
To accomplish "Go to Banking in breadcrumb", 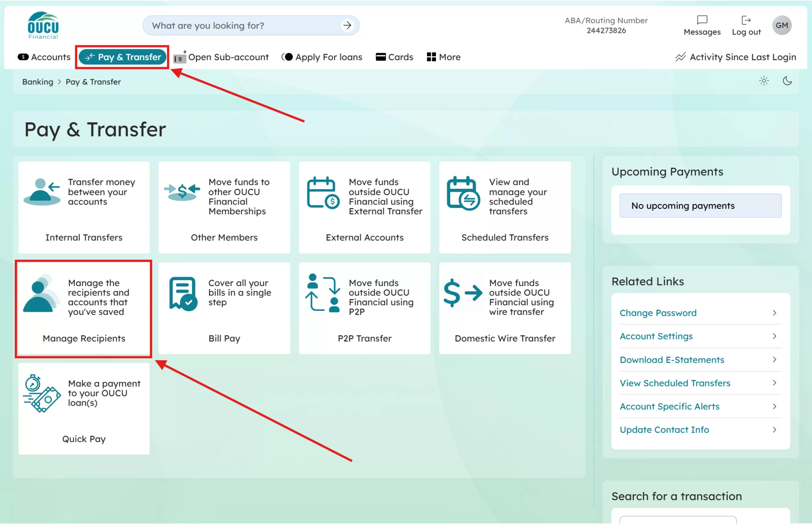I will point(38,82).
